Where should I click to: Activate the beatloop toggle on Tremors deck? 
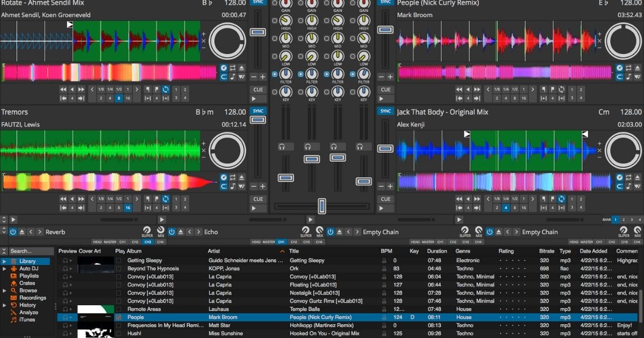point(165,198)
